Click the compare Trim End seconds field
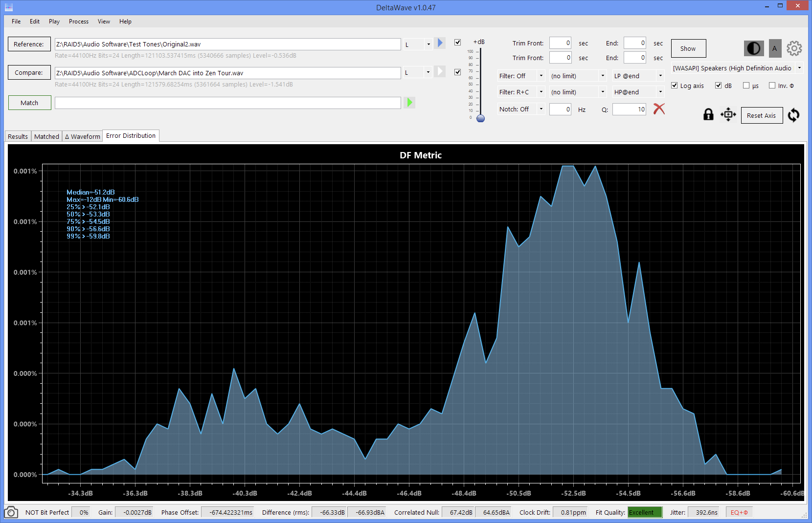This screenshot has width=812, height=523. 635,57
